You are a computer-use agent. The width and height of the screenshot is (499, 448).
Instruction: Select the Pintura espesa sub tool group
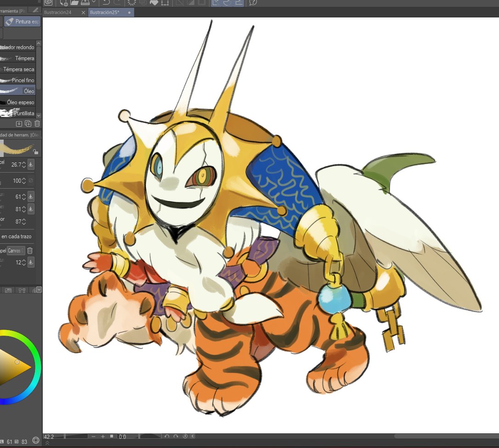22,21
